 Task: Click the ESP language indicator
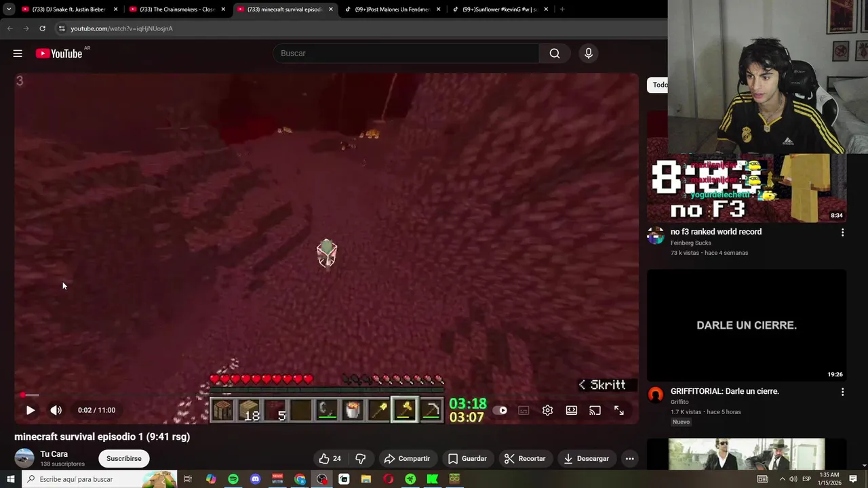click(807, 479)
